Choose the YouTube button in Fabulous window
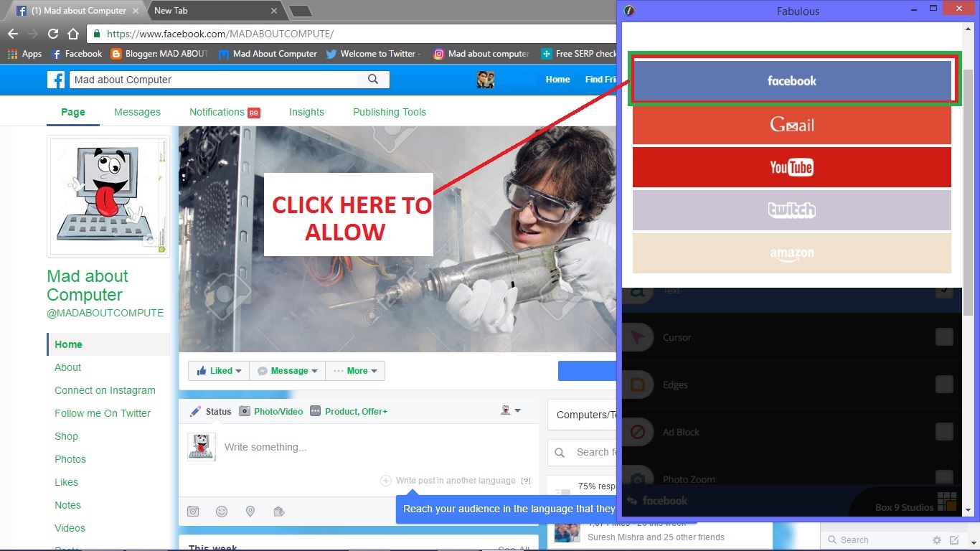Viewport: 980px width, 551px height. [x=792, y=167]
